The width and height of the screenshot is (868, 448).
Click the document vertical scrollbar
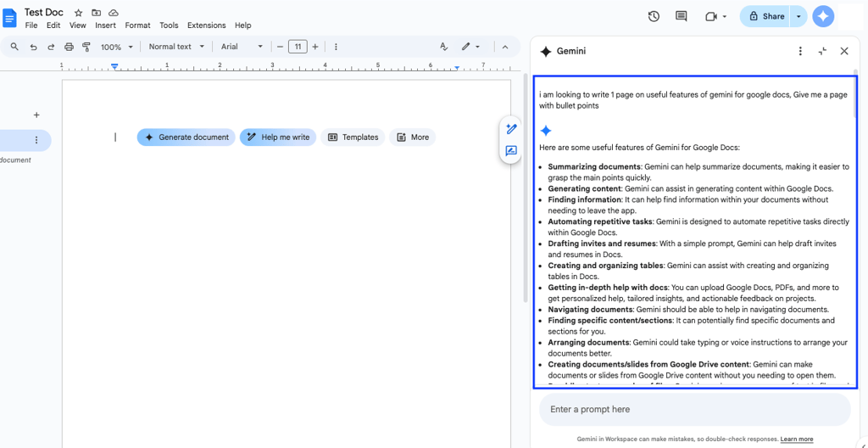pos(524,188)
